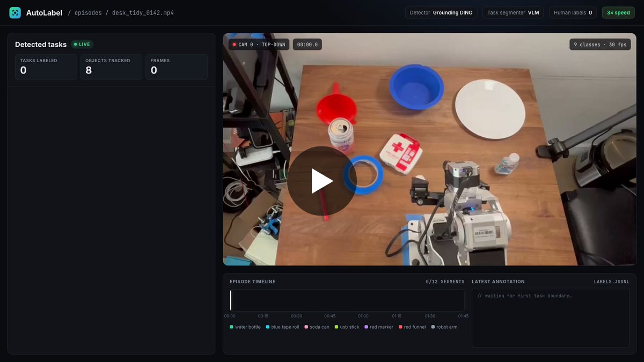The width and height of the screenshot is (644, 362).
Task: Go to the episodes breadcrumb
Action: click(87, 13)
